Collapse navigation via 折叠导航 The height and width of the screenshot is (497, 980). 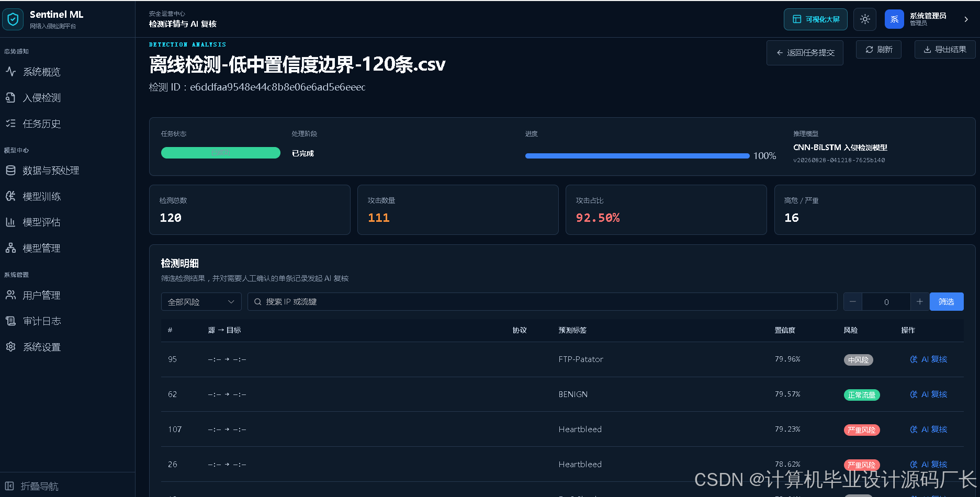pyautogui.click(x=31, y=486)
